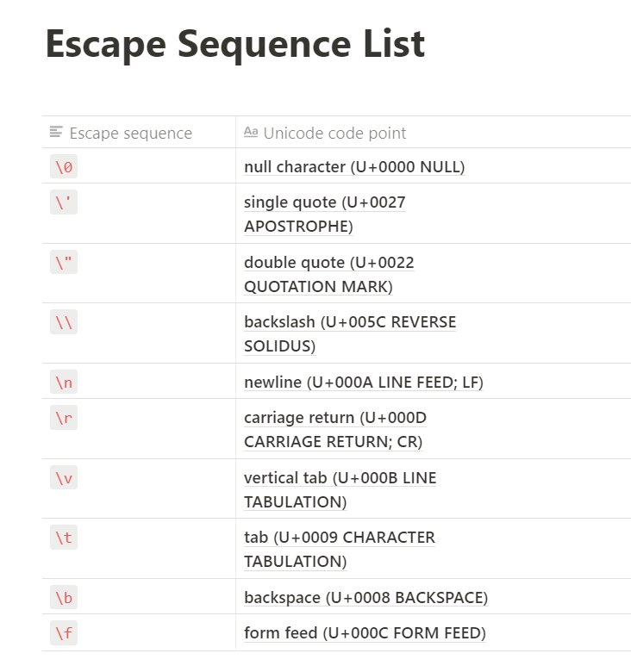Screen dimensions: 631x672
Task: Select the \' escape sequence cell
Action: coord(139,214)
